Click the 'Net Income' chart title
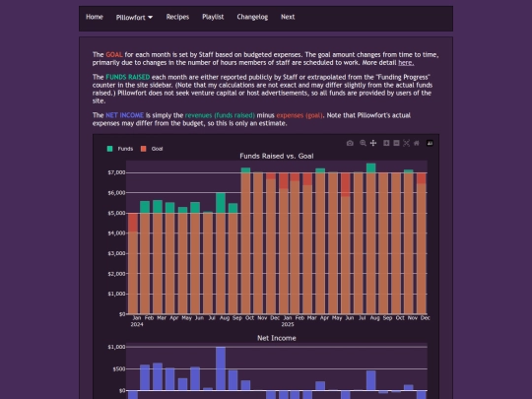This screenshot has width=532, height=399. click(x=277, y=338)
